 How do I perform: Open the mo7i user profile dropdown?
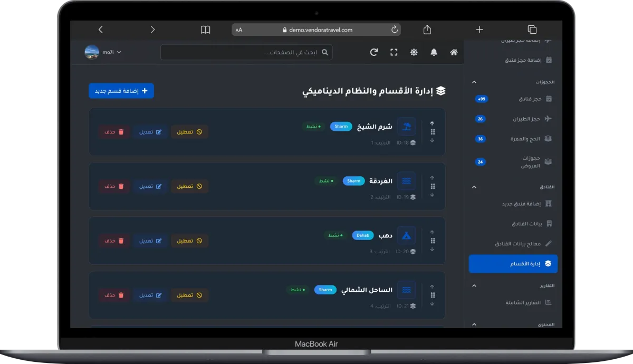click(x=103, y=52)
